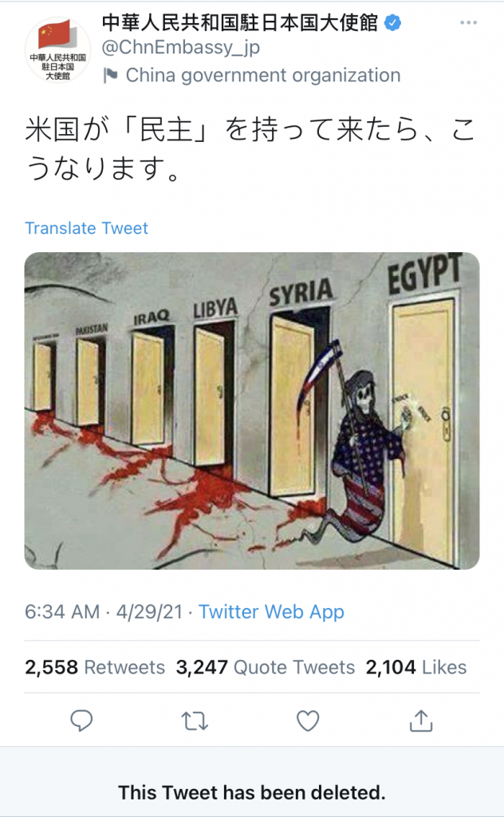This screenshot has height=817, width=504.
Task: Like the tweet with heart icon
Action: [x=308, y=721]
